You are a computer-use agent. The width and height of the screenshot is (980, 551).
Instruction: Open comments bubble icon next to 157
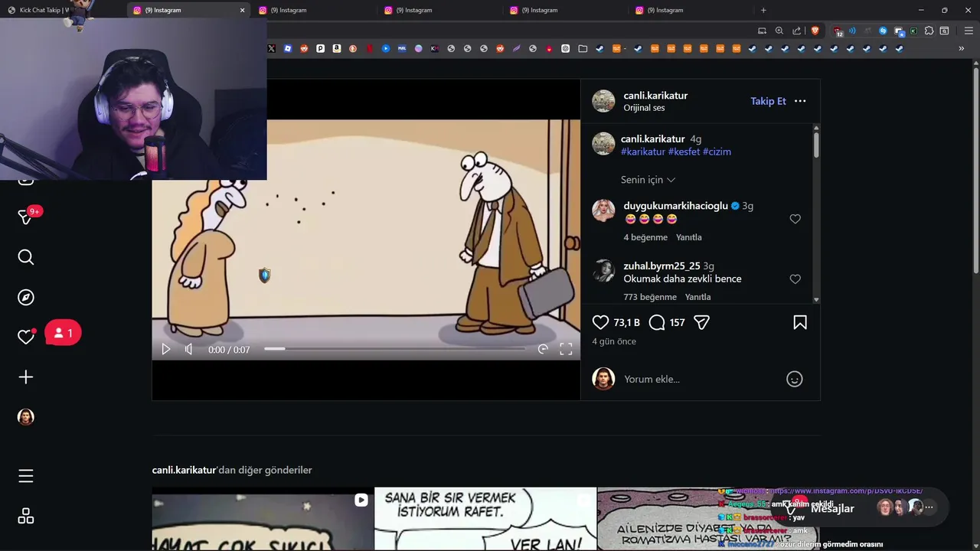point(657,322)
